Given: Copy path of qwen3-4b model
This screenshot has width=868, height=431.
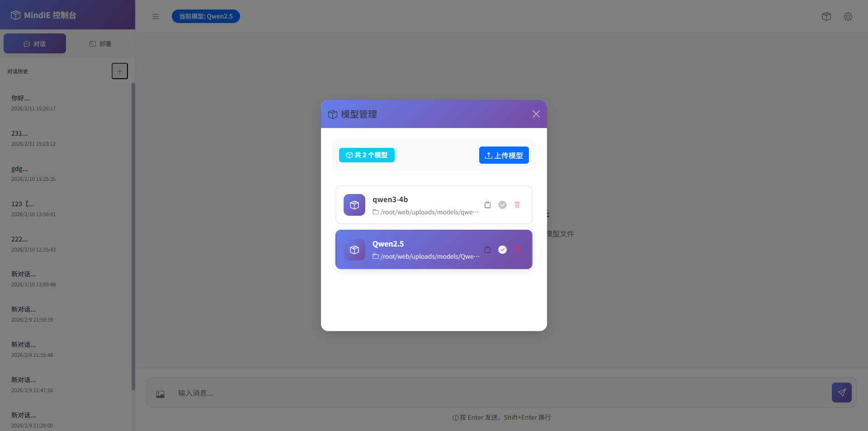Looking at the screenshot, I should [x=487, y=205].
